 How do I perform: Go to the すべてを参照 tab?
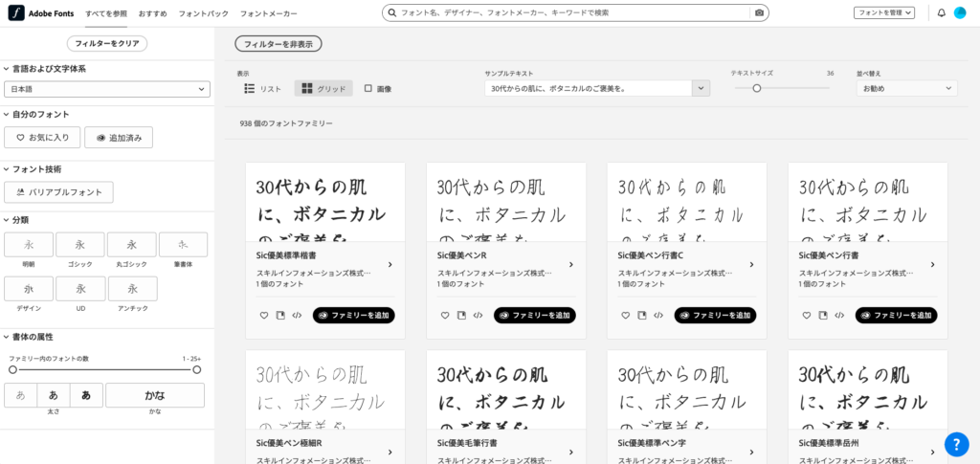[x=106, y=13]
